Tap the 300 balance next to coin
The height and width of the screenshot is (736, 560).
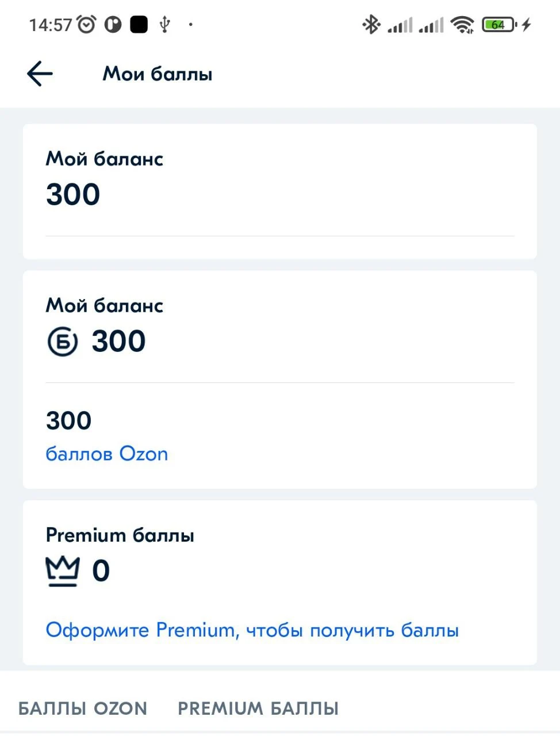click(x=119, y=341)
